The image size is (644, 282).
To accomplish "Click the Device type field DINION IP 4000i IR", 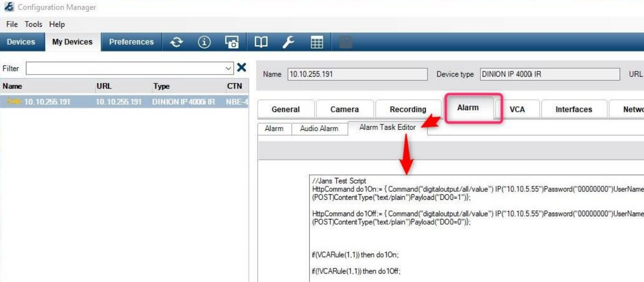I will pos(549,74).
